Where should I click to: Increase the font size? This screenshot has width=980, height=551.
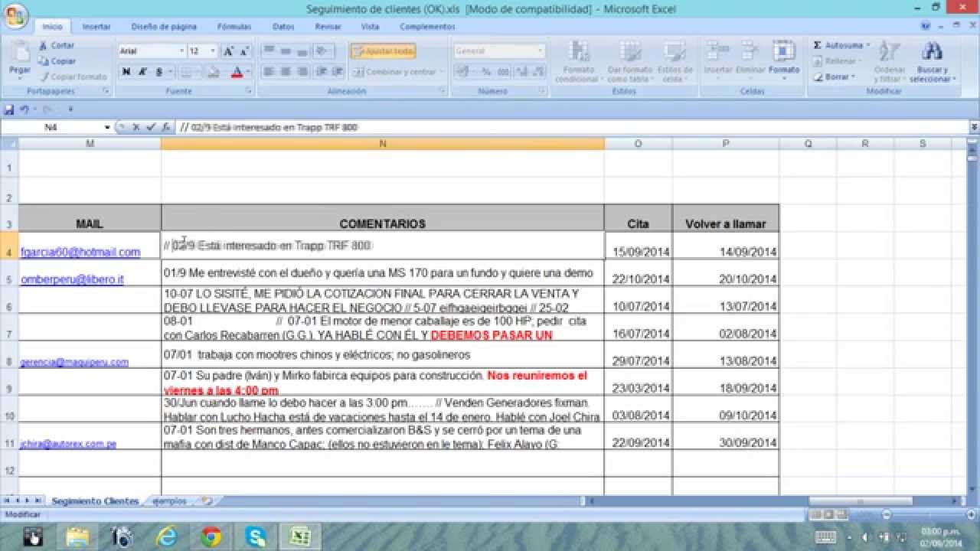click(x=228, y=51)
